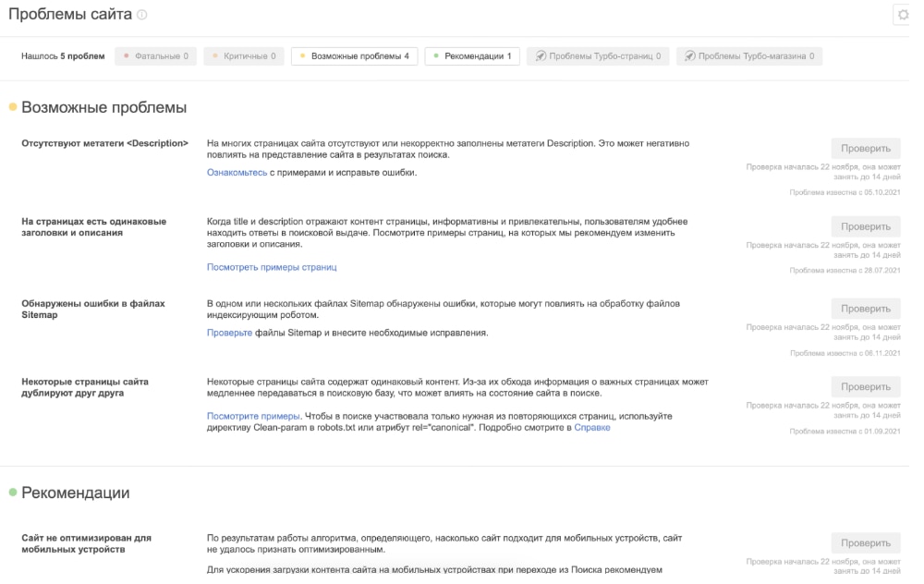Image resolution: width=924 pixels, height=584 pixels.
Task: Click the red dot on "Фатальные" filter
Action: coord(126,55)
